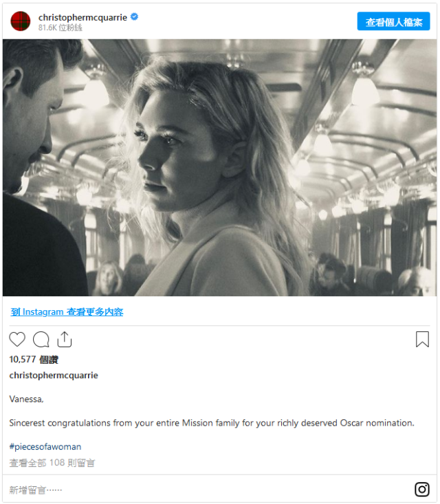Open Instagram via the camera logo icon
The height and width of the screenshot is (504, 440).
pos(422,489)
